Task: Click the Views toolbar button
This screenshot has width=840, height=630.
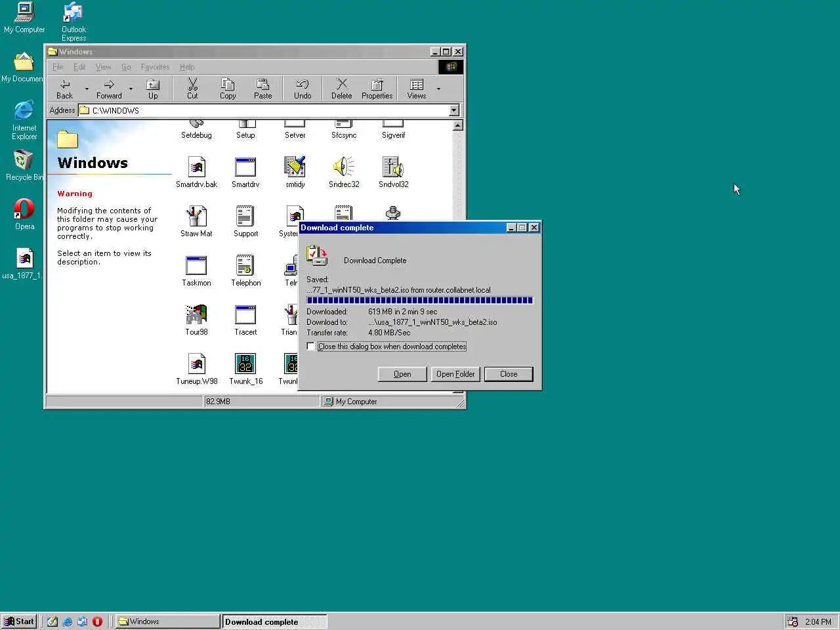Action: pyautogui.click(x=417, y=89)
